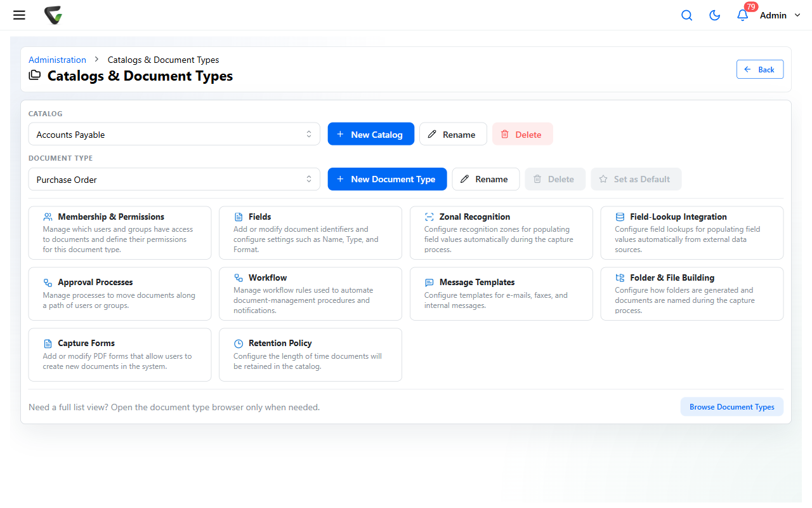This screenshot has width=812, height=508.
Task: Open the hamburger navigation menu
Action: point(19,15)
